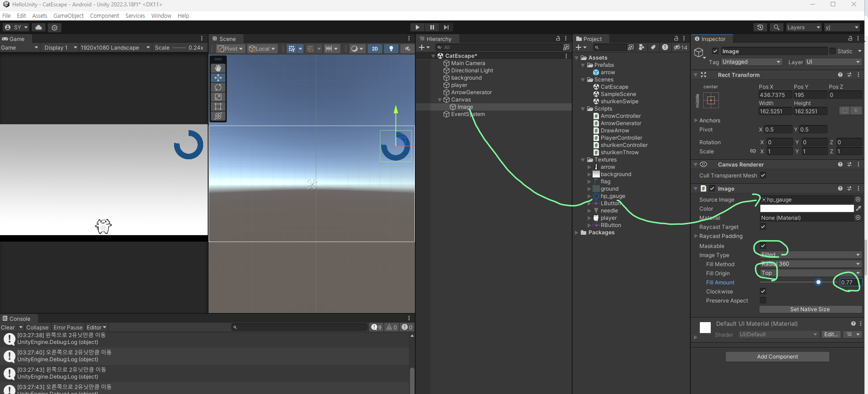Click the Set Native Size button
868x394 pixels.
coord(810,309)
